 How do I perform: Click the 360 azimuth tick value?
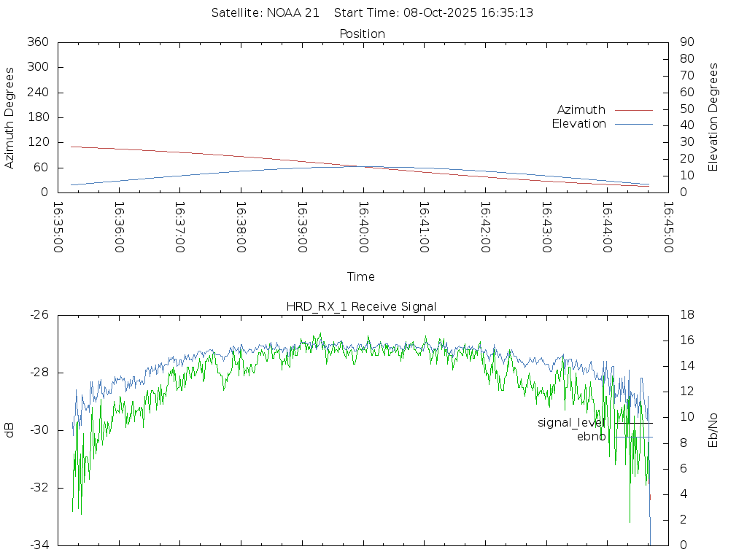click(x=37, y=42)
